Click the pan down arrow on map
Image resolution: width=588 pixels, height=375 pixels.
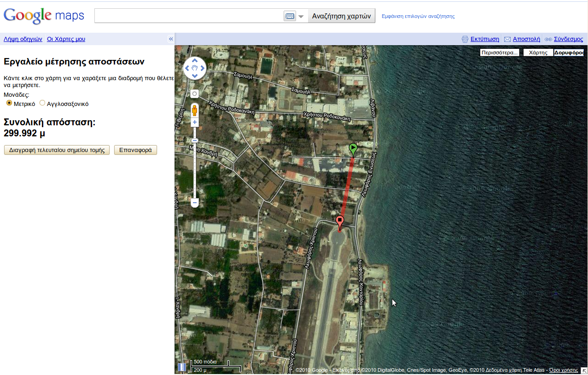[195, 76]
